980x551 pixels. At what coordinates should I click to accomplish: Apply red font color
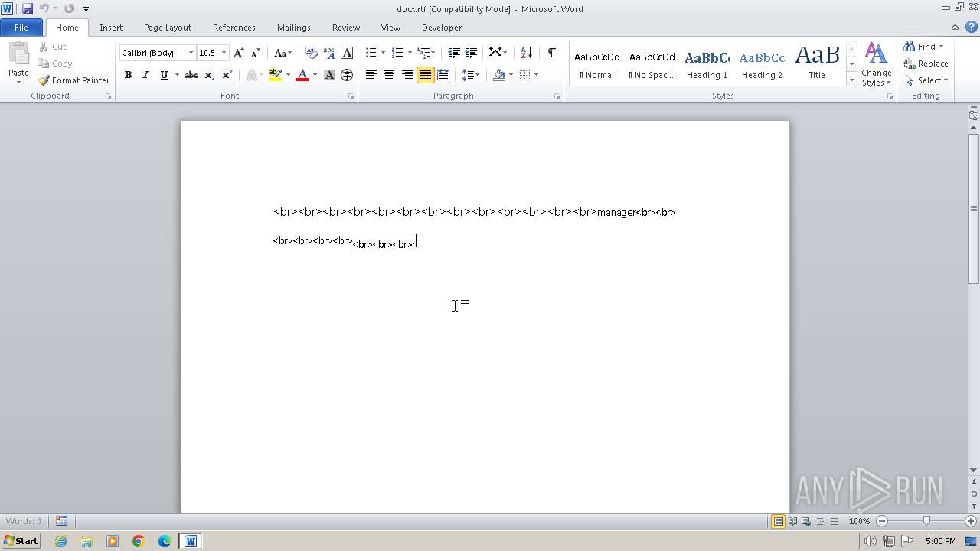click(x=302, y=75)
